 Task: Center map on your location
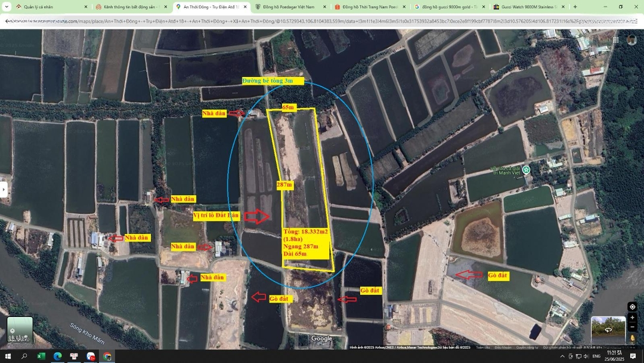633,307
